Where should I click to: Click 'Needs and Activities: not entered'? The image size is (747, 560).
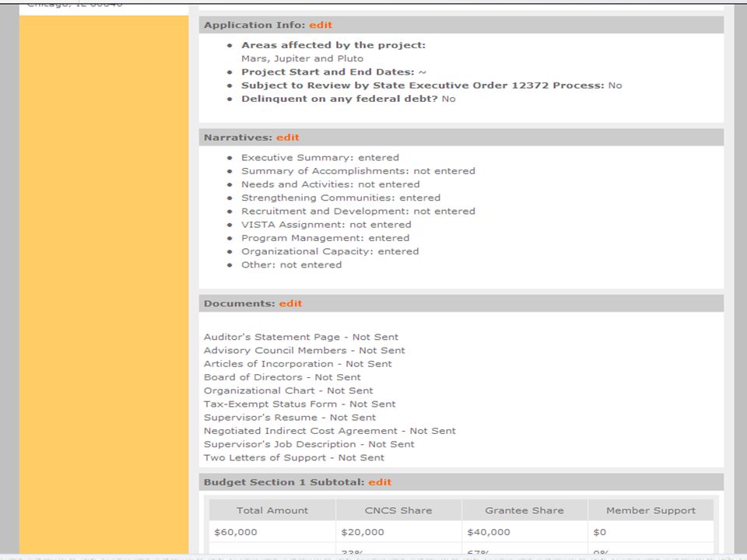331,184
